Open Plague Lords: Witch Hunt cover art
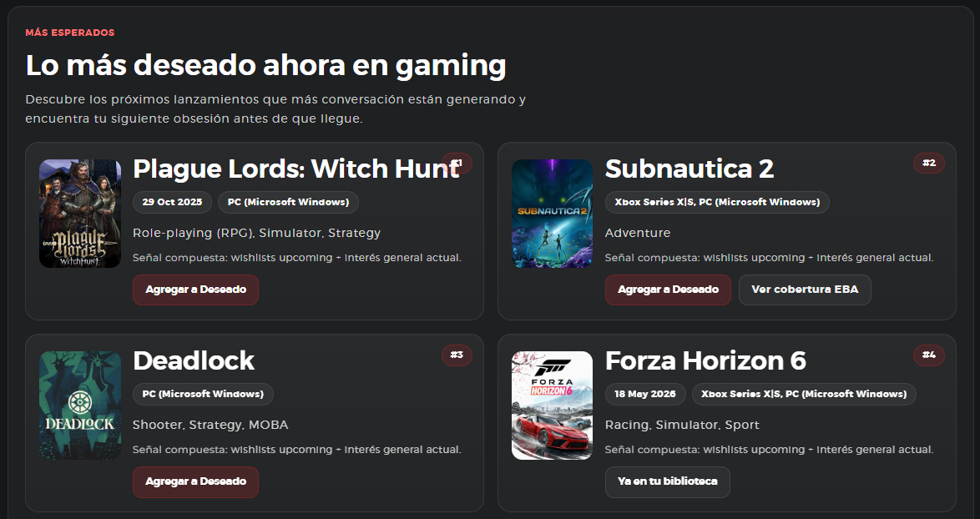The height and width of the screenshot is (519, 980). click(x=80, y=214)
